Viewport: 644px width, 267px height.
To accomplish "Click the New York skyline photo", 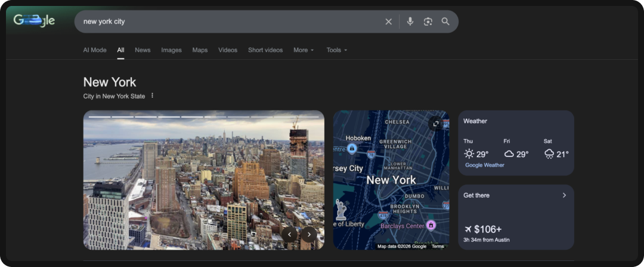I will pos(204,180).
